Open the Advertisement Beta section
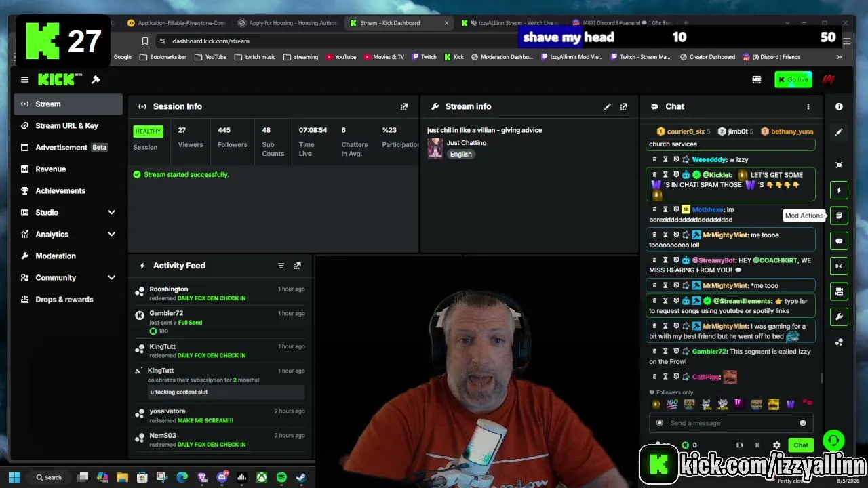The image size is (868, 488). (68, 147)
